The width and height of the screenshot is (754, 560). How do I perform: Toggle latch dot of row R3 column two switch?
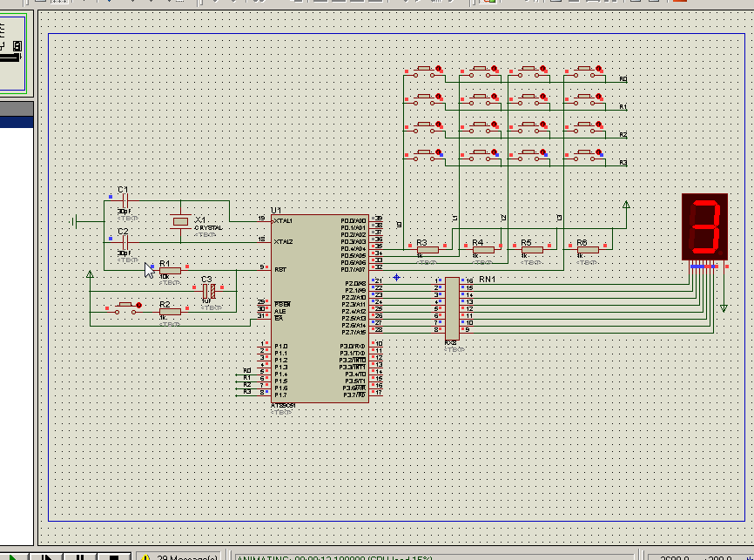[x=495, y=152]
